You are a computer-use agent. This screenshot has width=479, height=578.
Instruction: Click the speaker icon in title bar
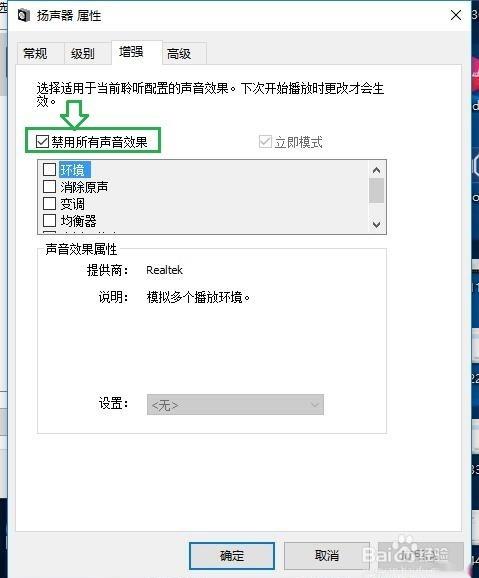tap(24, 16)
